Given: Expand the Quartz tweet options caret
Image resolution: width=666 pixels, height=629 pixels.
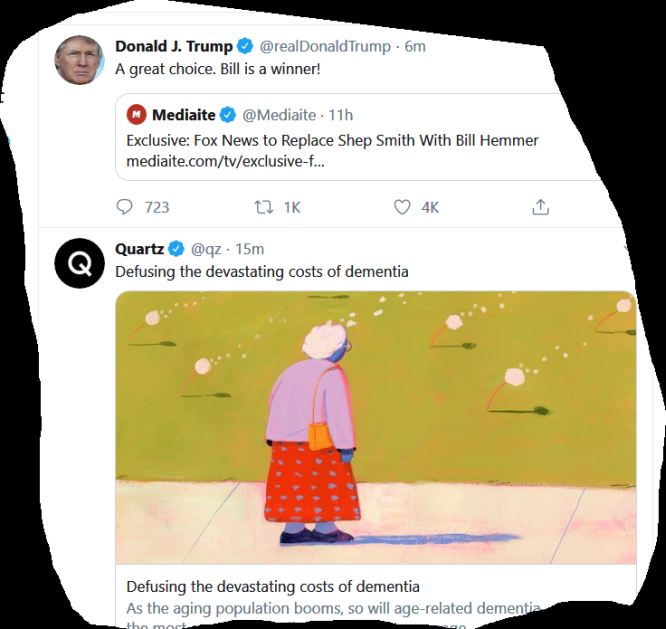Looking at the screenshot, I should [627, 248].
